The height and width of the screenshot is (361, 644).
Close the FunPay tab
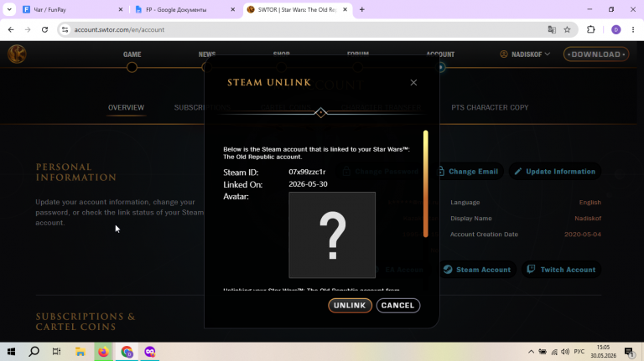pos(121,9)
